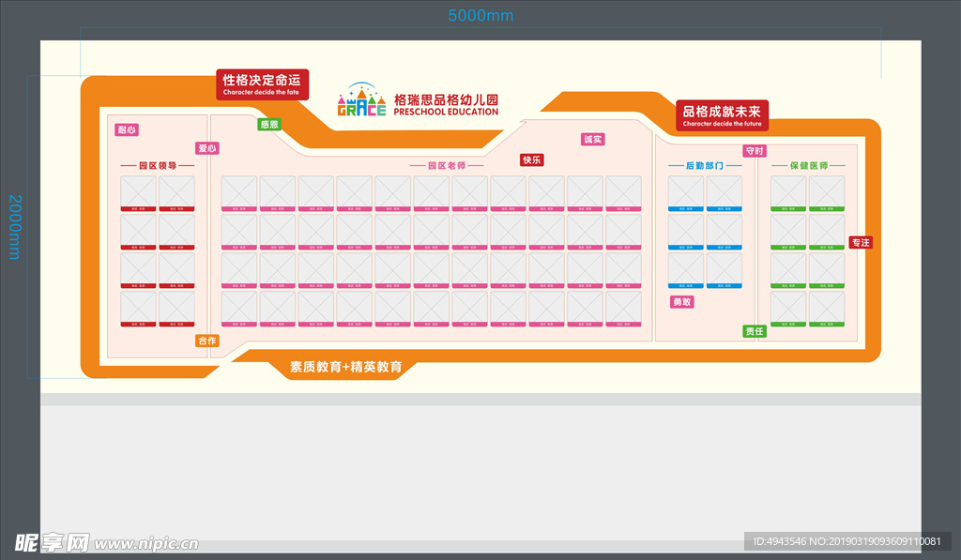The height and width of the screenshot is (560, 961).
Task: Click the green 责任 tag
Action: (x=754, y=331)
